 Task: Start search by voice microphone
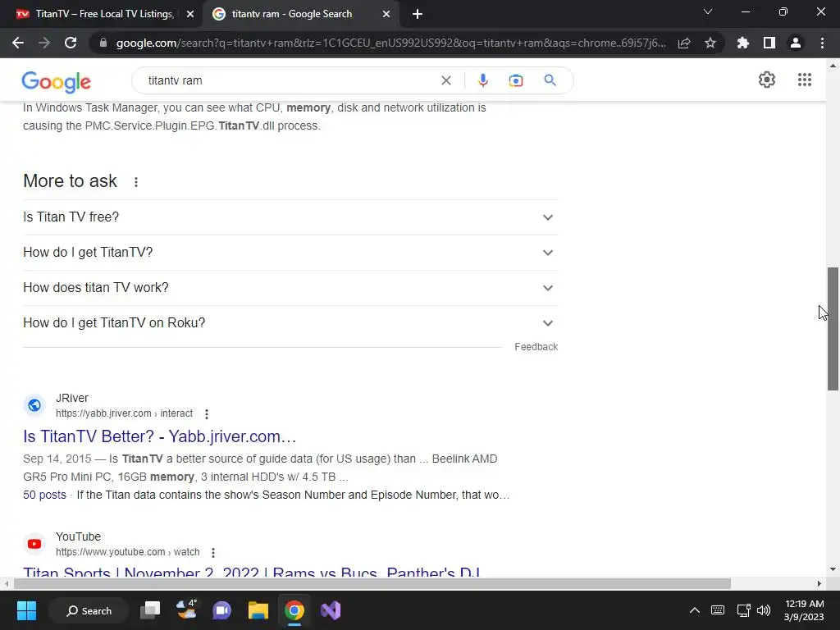(x=482, y=80)
